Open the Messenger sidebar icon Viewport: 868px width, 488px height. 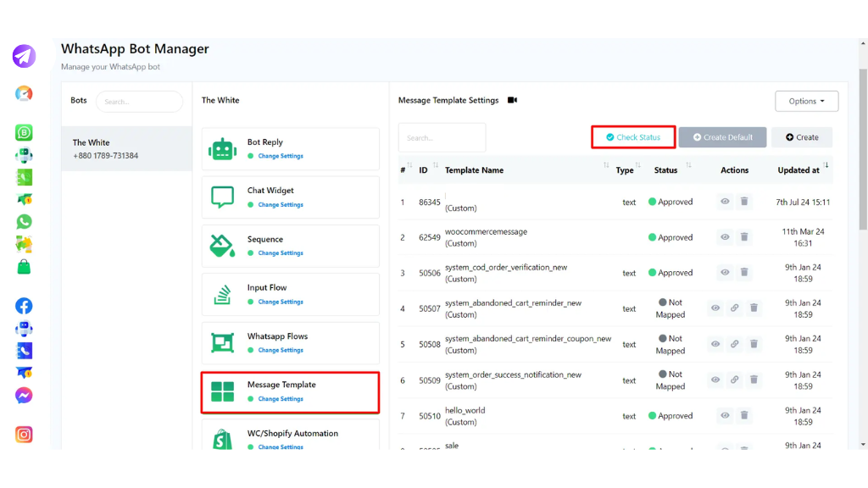click(24, 396)
